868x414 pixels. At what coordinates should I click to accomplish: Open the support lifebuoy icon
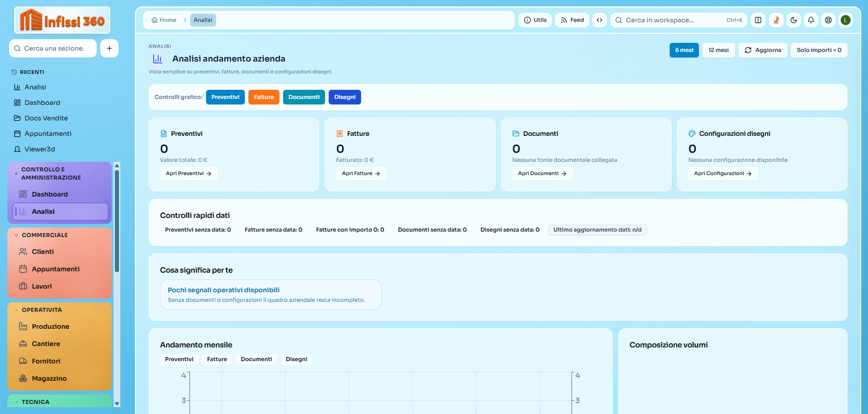(828, 20)
